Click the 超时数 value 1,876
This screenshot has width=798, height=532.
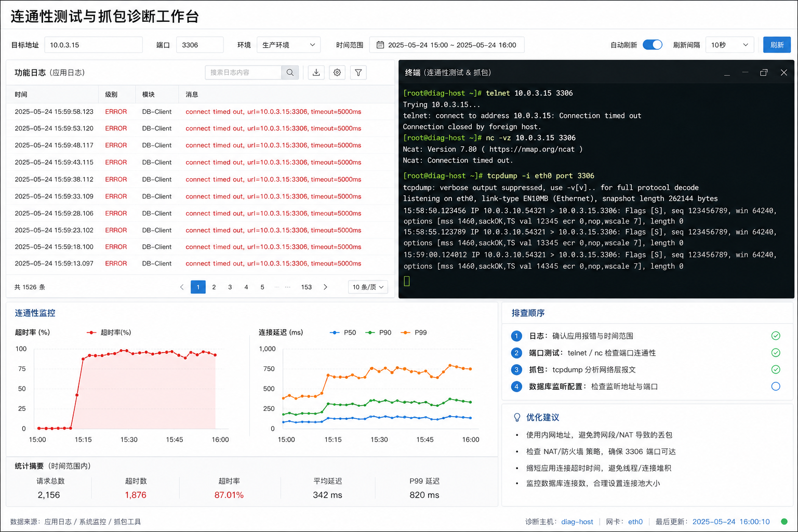tap(136, 495)
